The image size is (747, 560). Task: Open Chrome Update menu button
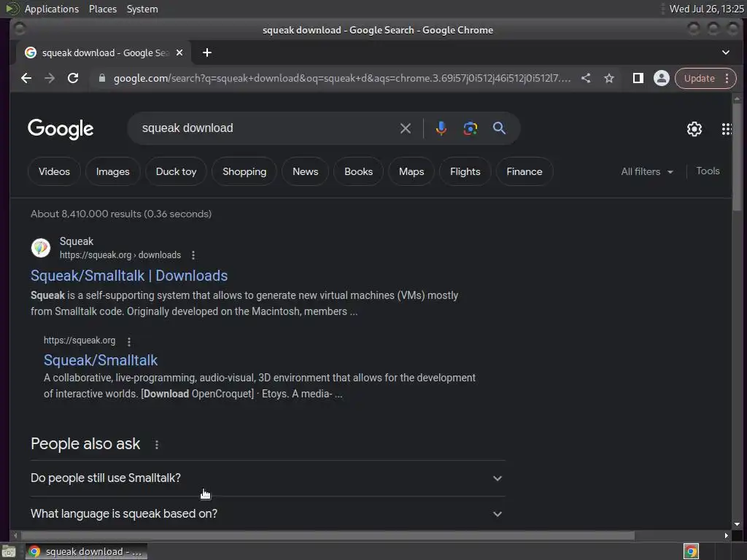click(705, 78)
